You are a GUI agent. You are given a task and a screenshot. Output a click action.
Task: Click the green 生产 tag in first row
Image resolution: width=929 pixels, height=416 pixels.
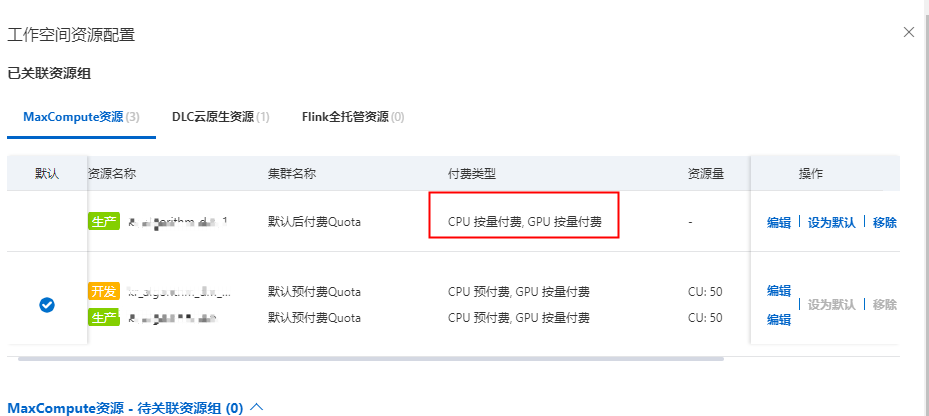click(104, 222)
